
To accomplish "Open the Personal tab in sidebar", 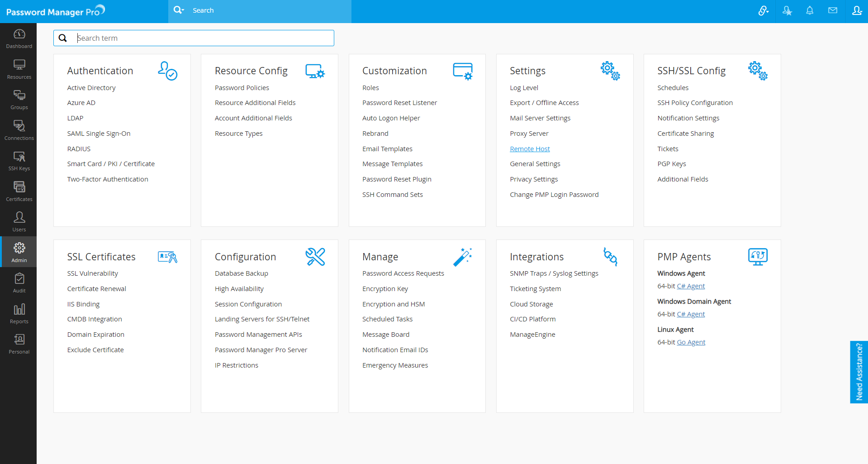I will click(19, 344).
